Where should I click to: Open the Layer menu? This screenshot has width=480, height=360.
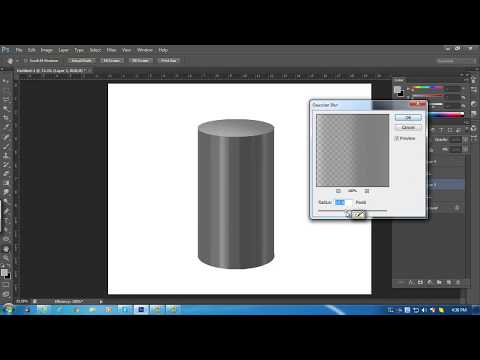click(x=63, y=50)
